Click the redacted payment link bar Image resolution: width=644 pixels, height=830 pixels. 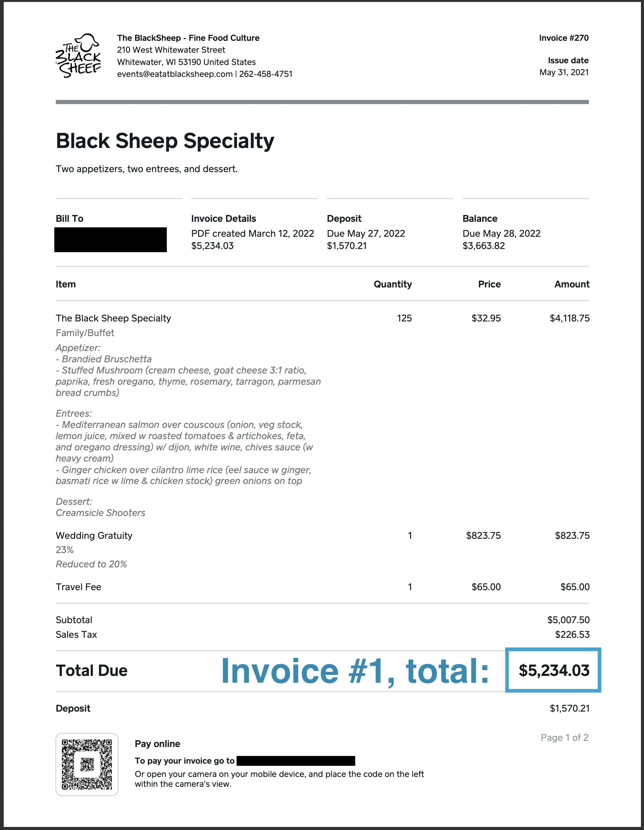[295, 761]
